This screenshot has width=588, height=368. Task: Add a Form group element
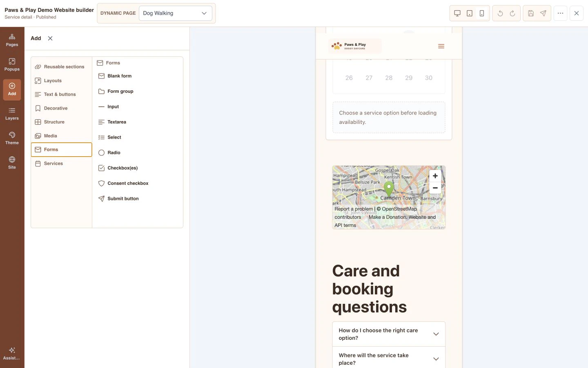click(138, 92)
